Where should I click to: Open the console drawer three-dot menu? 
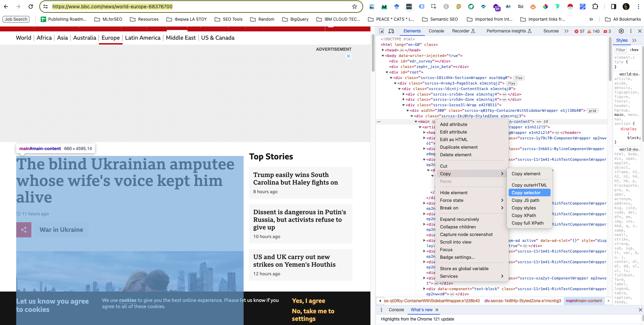381,310
